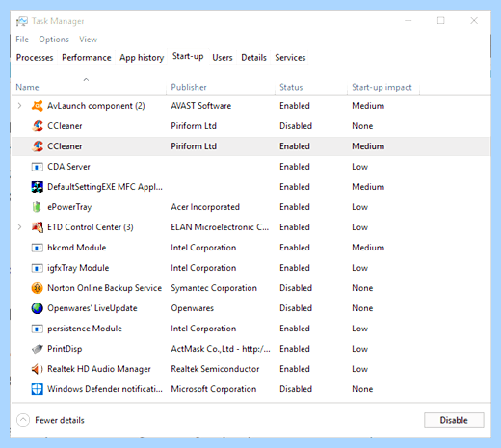Image resolution: width=501 pixels, height=448 pixels.
Task: Click the Realtek HD Audio speaker icon
Action: click(38, 369)
